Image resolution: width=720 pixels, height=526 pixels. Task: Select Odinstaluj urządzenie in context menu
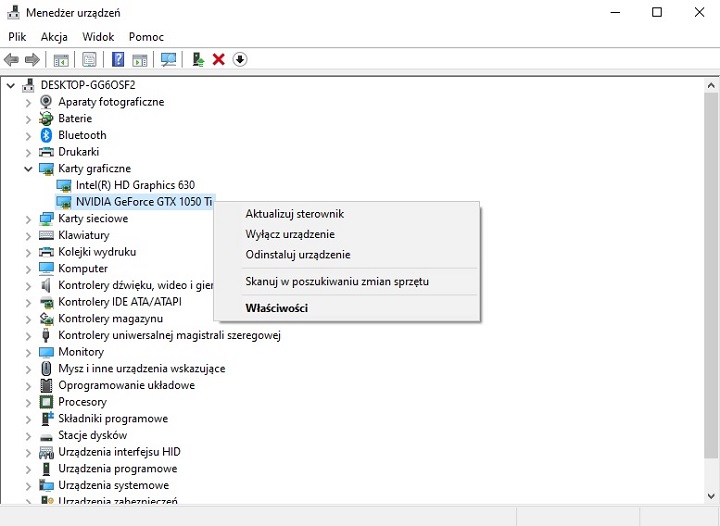point(298,255)
